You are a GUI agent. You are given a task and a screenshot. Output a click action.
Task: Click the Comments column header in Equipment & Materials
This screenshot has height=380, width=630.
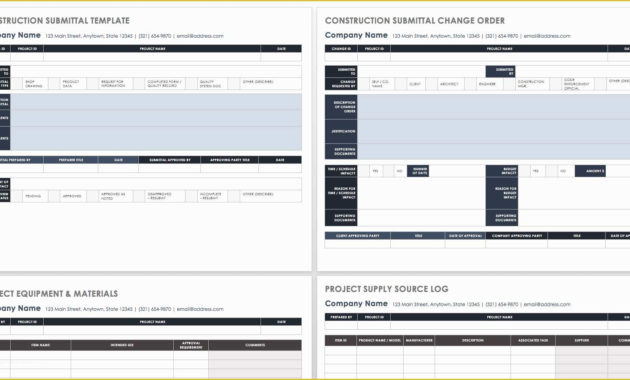click(x=255, y=345)
